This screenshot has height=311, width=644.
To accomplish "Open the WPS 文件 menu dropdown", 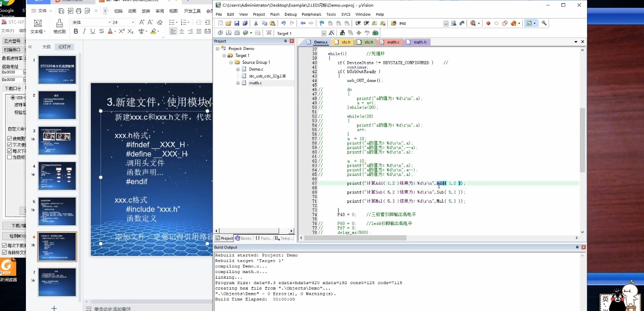I will 42,11.
